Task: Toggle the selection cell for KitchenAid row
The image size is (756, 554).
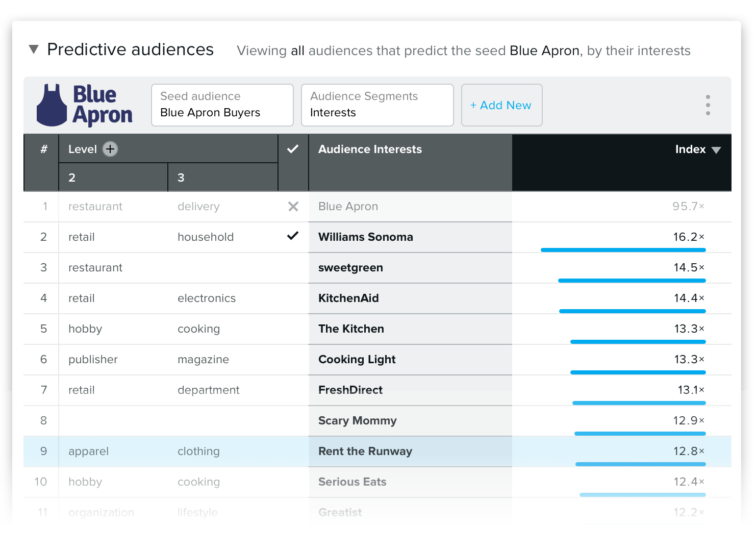Action: click(293, 298)
